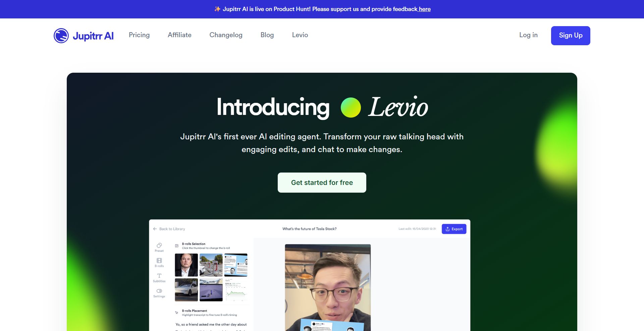Image resolution: width=644 pixels, height=331 pixels.
Task: Select the white Tesla car b-roll thumbnail
Action: (186, 290)
